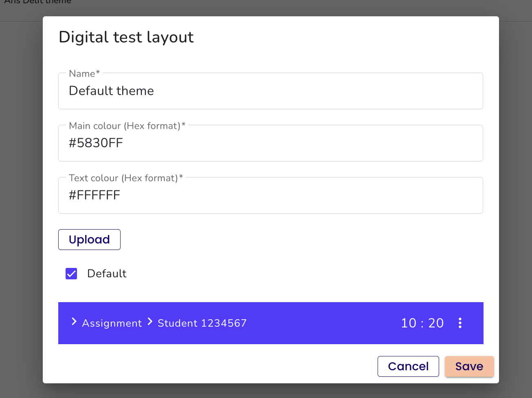Click the Digital test layout heading
The width and height of the screenshot is (532, 398).
(126, 37)
